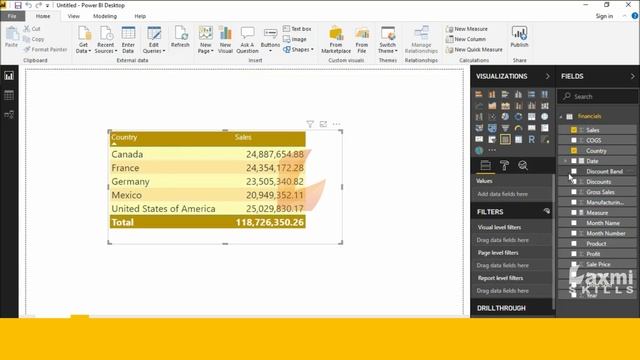Check the Gross Sales field checkbox
Screen dimensions: 640x360
574,192
